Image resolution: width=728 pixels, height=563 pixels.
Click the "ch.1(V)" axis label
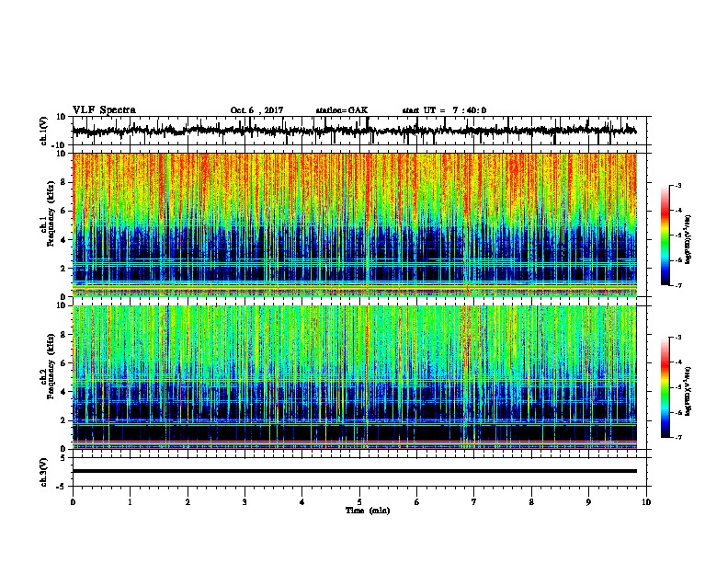[x=44, y=131]
